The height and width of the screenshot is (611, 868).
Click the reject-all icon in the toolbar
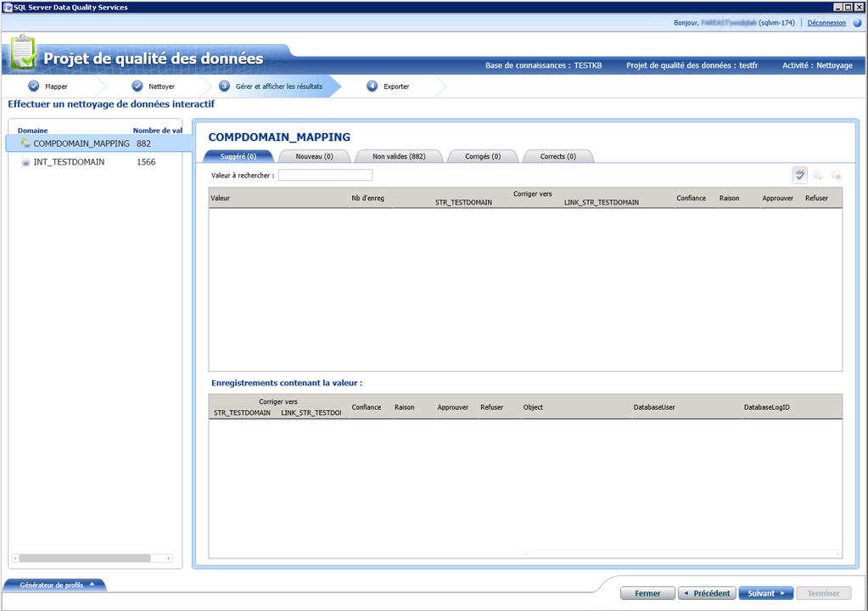[x=836, y=175]
